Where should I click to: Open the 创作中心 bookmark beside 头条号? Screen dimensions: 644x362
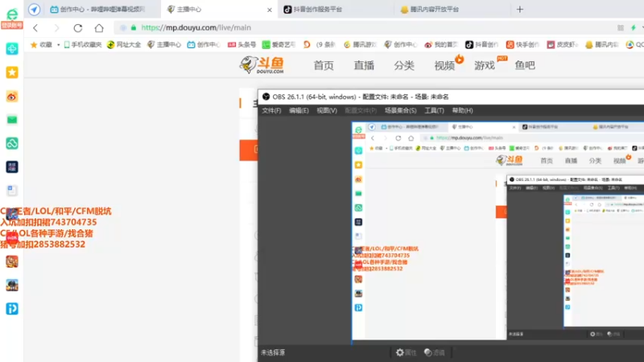[204, 45]
